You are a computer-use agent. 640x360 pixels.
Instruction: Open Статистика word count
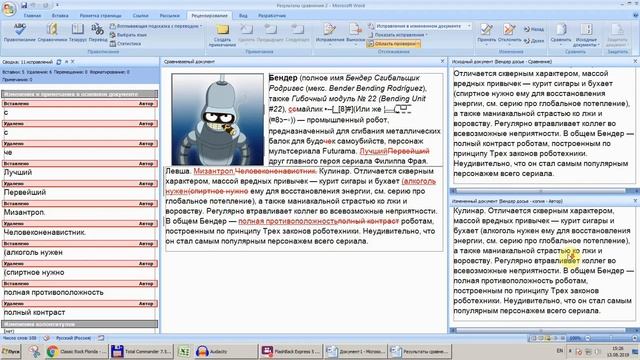coord(125,44)
